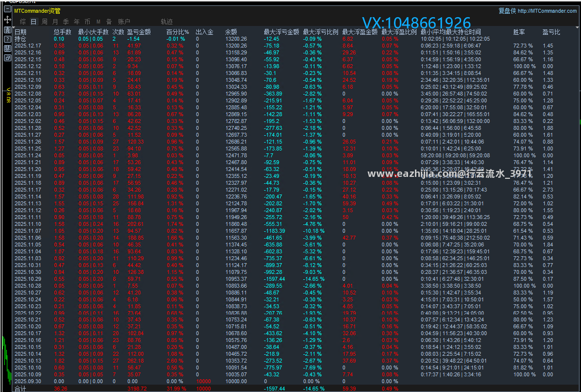Click the 31.99 % total percentage

tap(176, 389)
